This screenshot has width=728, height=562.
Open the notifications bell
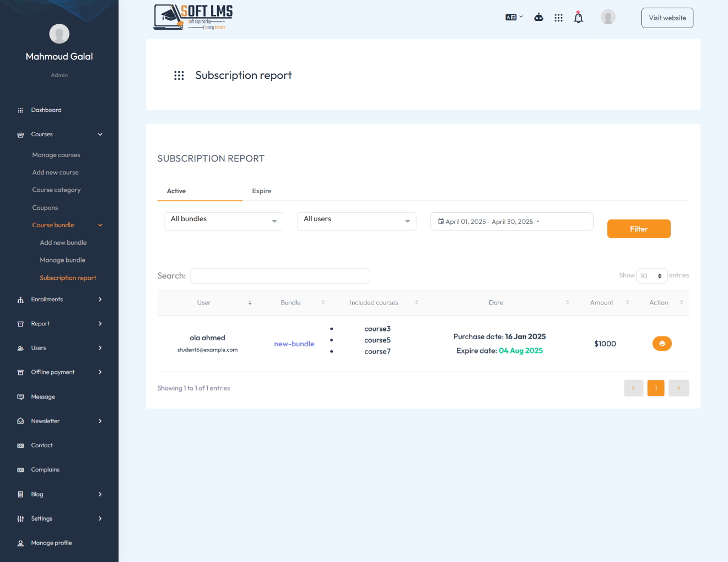(x=578, y=17)
